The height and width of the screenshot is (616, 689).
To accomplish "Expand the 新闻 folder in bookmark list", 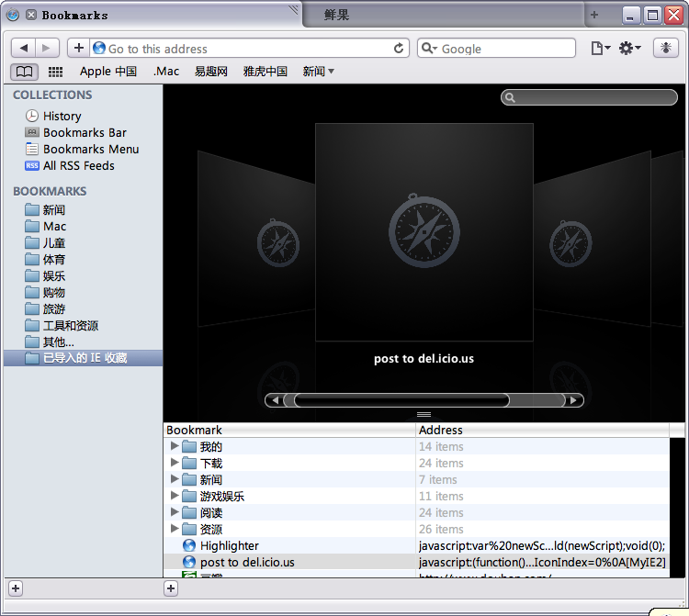I will point(175,479).
